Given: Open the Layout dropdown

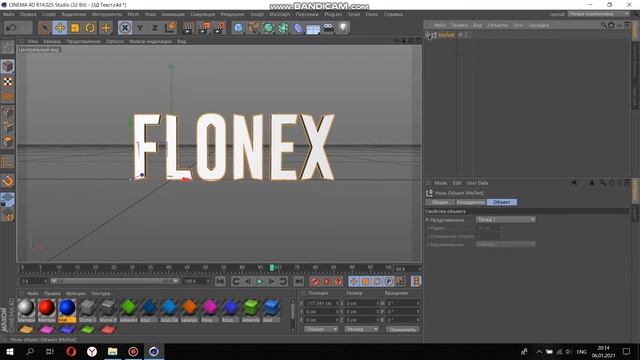Looking at the screenshot, I should coord(599,14).
